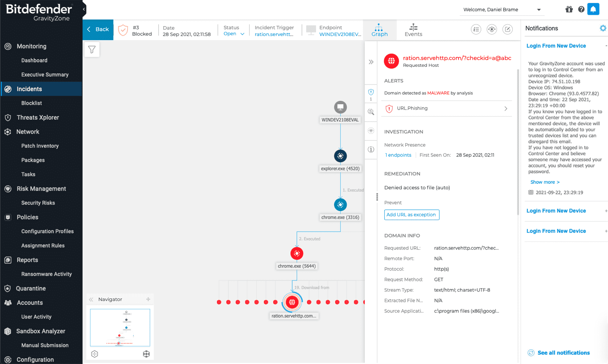Open ration.servehtt... incident trigger link
The width and height of the screenshot is (608, 364).
click(x=274, y=34)
